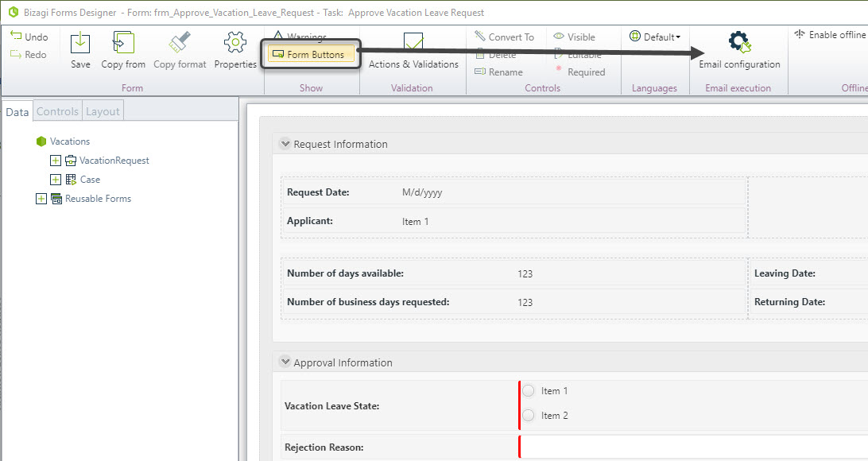868x461 pixels.
Task: Open the Default language dropdown
Action: (656, 37)
